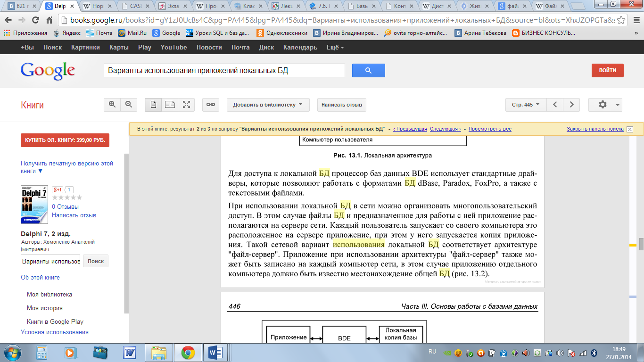Close search panel with X icon
Viewport: 644px width, 362px height.
[x=629, y=129]
